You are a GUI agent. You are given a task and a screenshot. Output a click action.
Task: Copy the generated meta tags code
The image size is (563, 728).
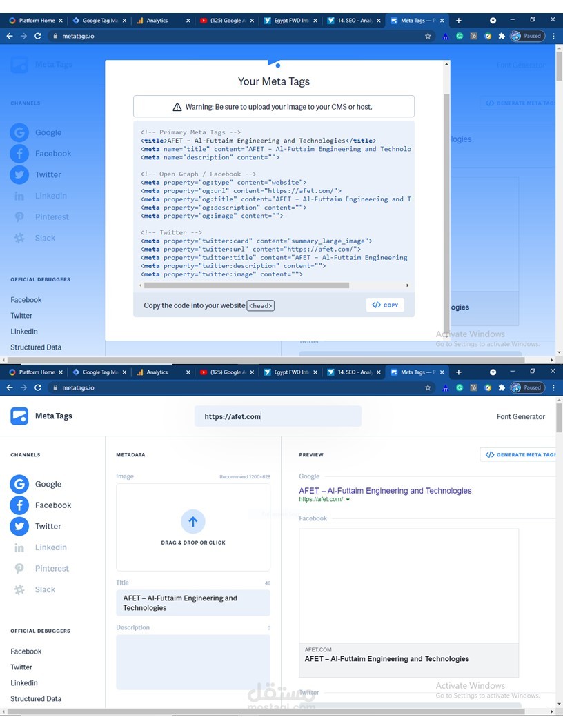pos(385,305)
